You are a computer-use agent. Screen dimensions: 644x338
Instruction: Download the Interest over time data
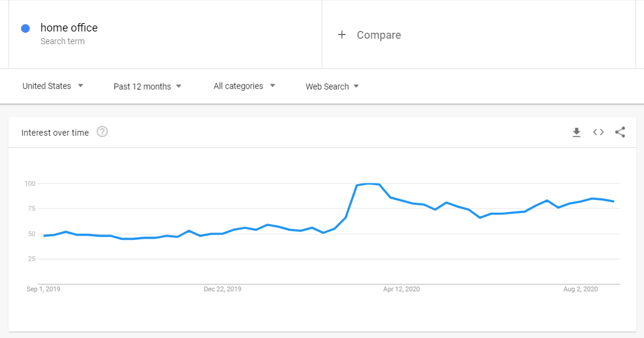(x=576, y=132)
